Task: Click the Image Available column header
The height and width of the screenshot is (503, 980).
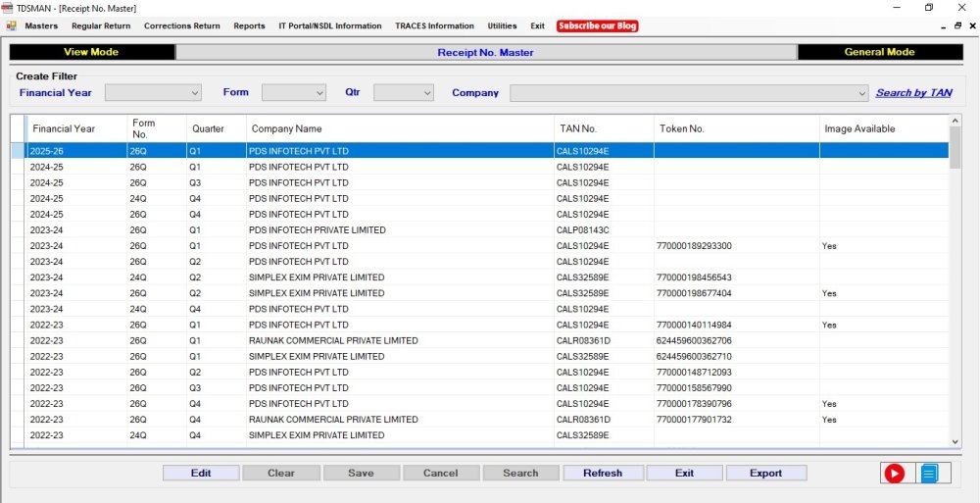Action: pyautogui.click(x=884, y=128)
